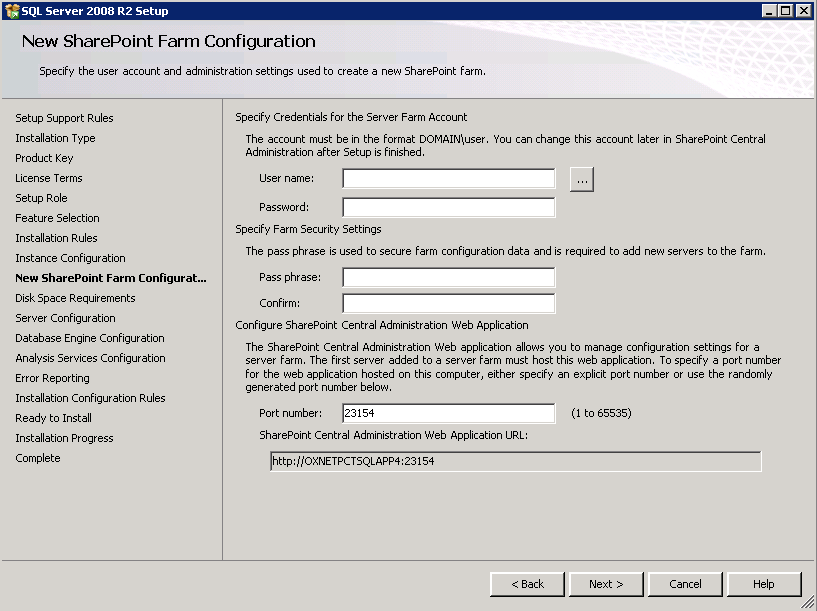The height and width of the screenshot is (611, 817).
Task: Open the Database Engine Configuration step
Action: pyautogui.click(x=90, y=338)
